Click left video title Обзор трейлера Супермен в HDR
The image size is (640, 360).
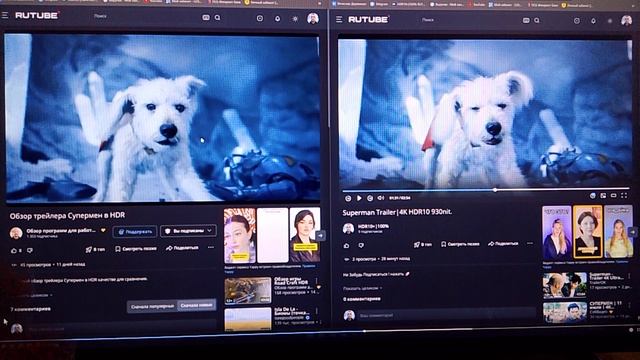point(67,215)
